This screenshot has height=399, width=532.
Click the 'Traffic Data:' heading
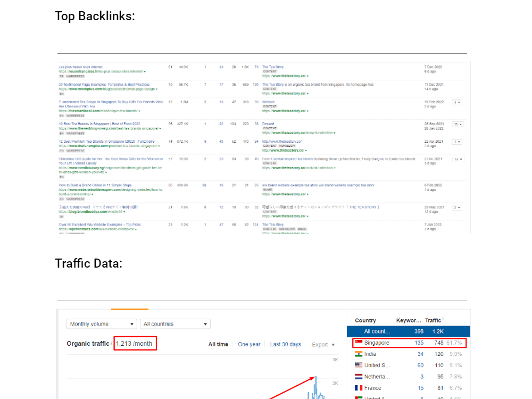(x=88, y=263)
